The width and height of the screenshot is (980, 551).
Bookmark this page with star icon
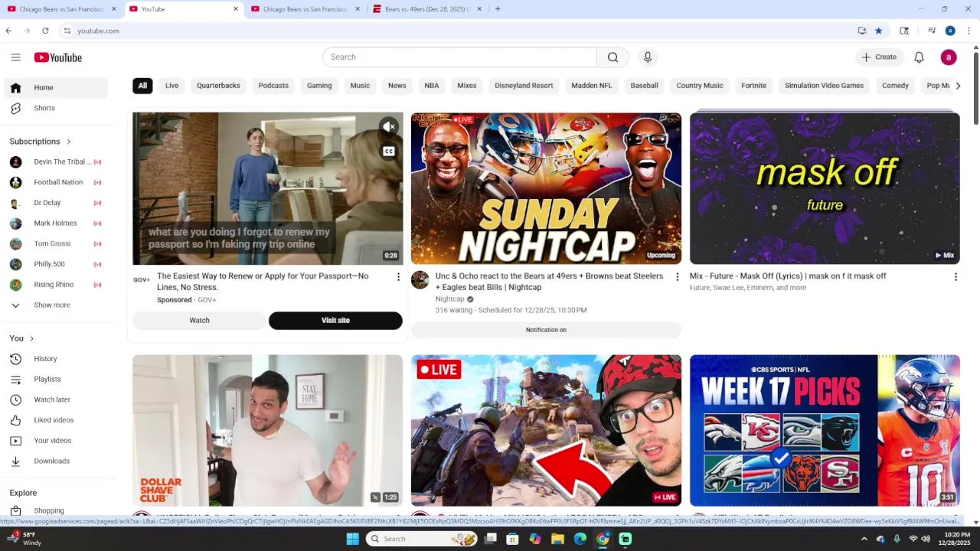[879, 31]
